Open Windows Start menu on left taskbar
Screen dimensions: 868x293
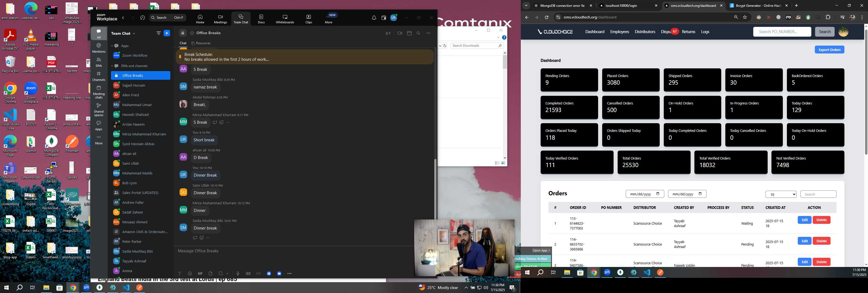[6, 288]
